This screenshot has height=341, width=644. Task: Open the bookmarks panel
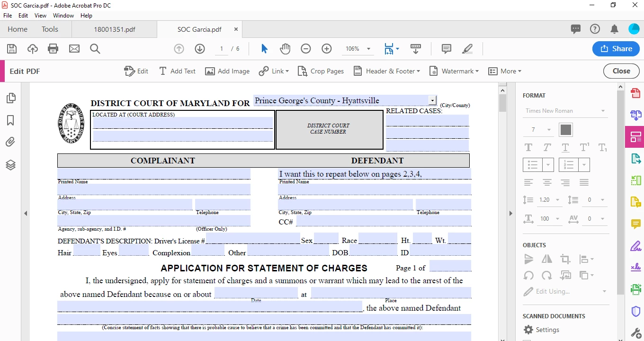click(11, 120)
